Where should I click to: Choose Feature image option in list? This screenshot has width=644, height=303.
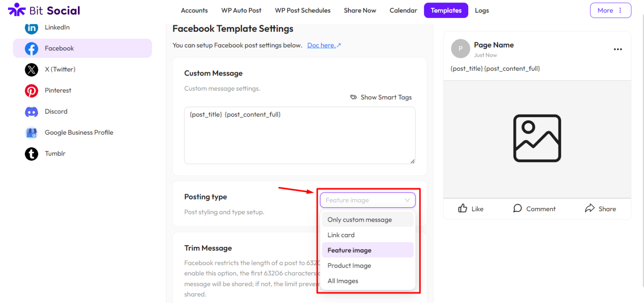point(368,250)
